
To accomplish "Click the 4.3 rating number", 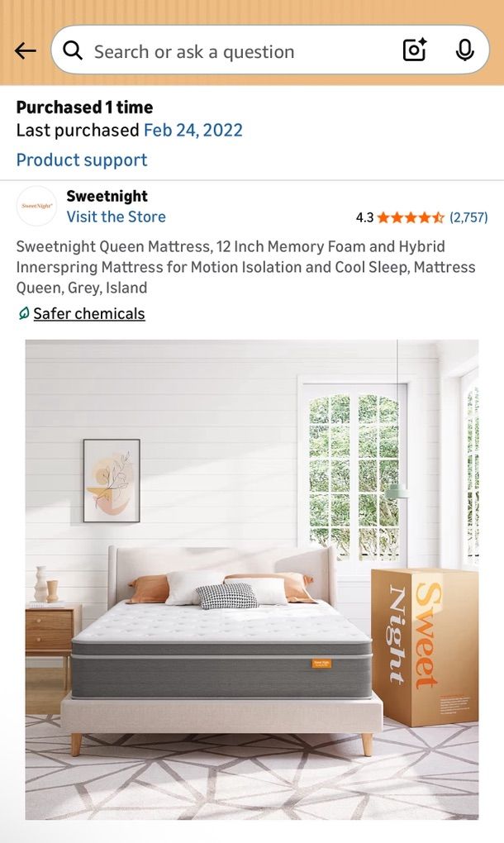I will (x=364, y=217).
